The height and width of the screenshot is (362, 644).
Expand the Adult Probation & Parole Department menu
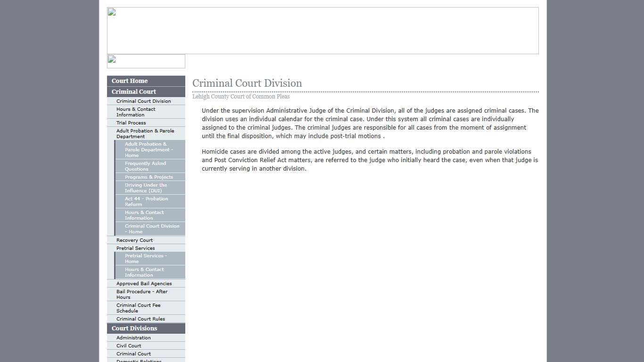(x=146, y=133)
